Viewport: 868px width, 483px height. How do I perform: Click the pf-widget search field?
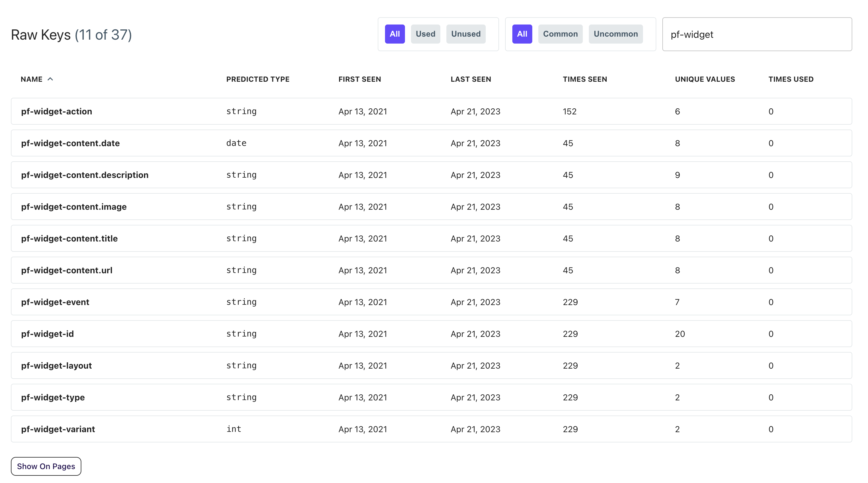tap(757, 34)
